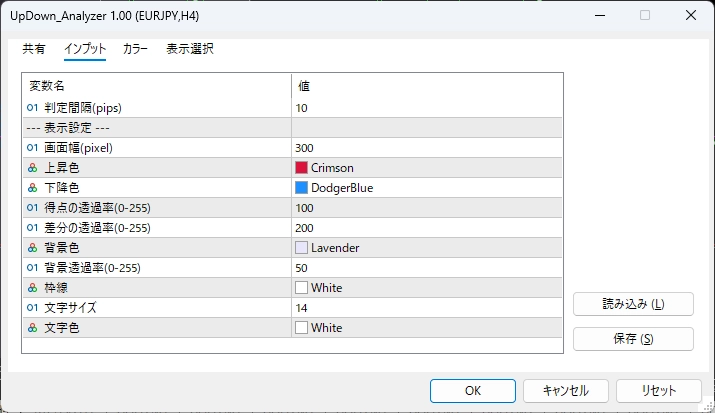Click the 保存 (S) button
715x415 pixels.
coord(633,339)
